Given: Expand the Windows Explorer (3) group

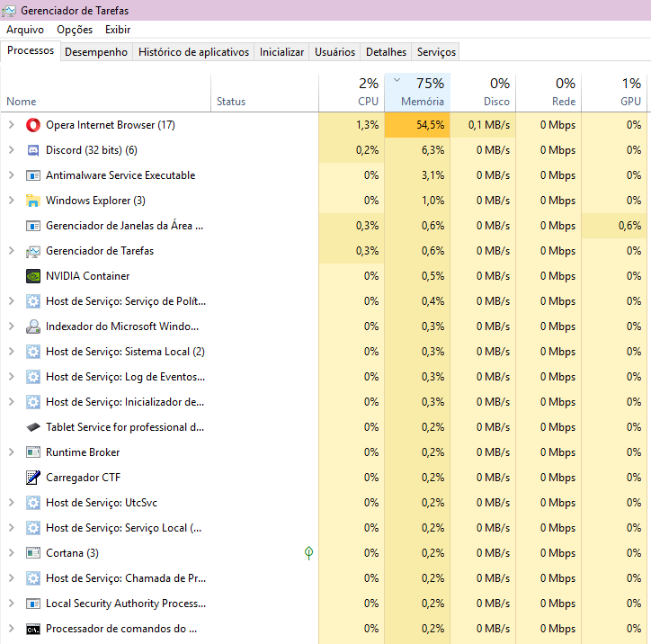Looking at the screenshot, I should click(12, 201).
